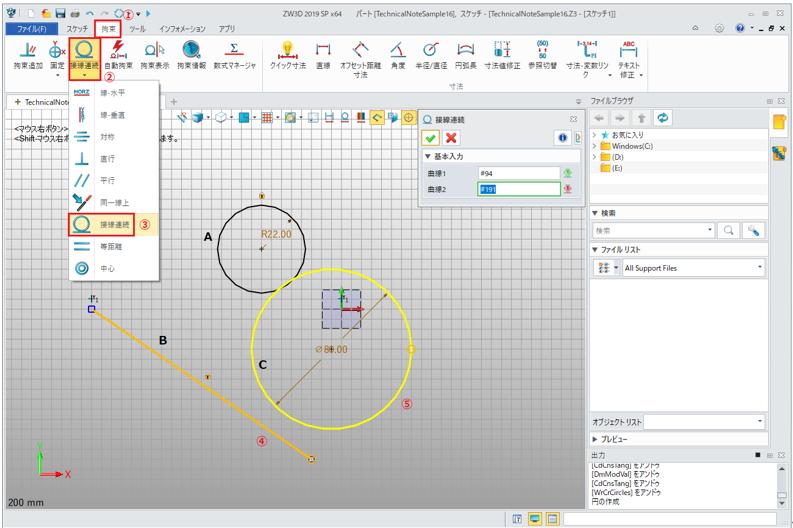The height and width of the screenshot is (528, 793).
Task: Toggle the color bars display icon in view toolbar
Action: 361,118
